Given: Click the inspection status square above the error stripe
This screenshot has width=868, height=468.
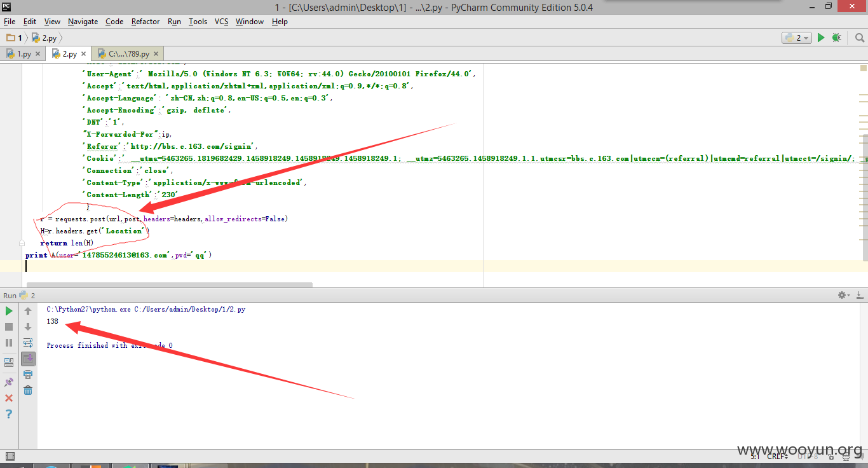Looking at the screenshot, I should [x=864, y=67].
